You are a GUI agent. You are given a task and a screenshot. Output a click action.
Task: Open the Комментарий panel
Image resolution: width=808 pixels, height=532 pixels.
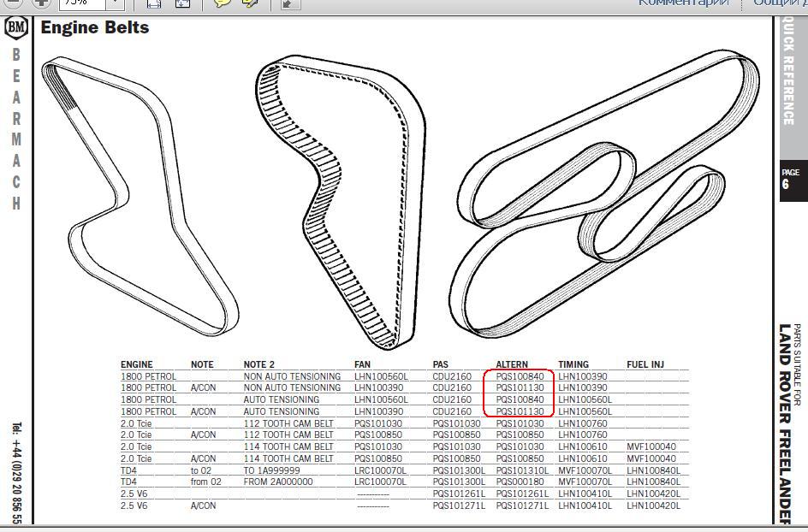pos(683,3)
